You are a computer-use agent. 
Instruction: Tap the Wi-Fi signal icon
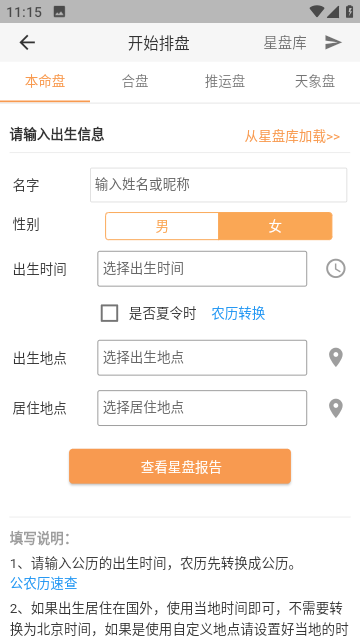pos(316,11)
